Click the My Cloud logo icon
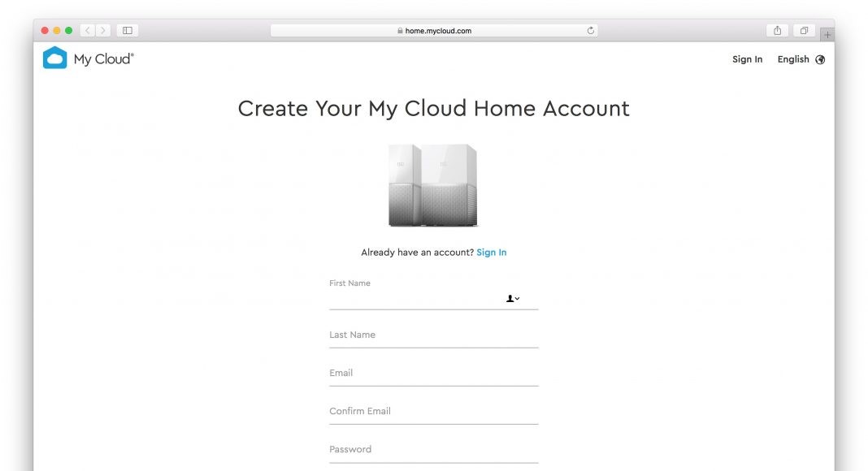Image resolution: width=868 pixels, height=471 pixels. (54, 58)
